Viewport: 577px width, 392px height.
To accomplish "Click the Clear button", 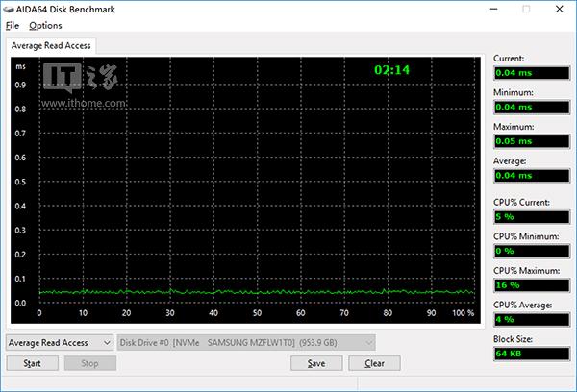I will (x=374, y=363).
